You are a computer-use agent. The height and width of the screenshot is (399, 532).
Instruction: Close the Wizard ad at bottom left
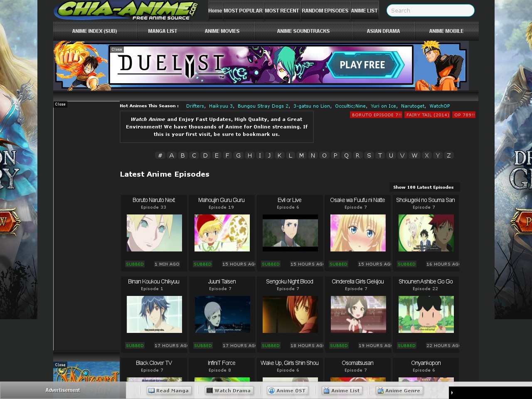[60, 365]
